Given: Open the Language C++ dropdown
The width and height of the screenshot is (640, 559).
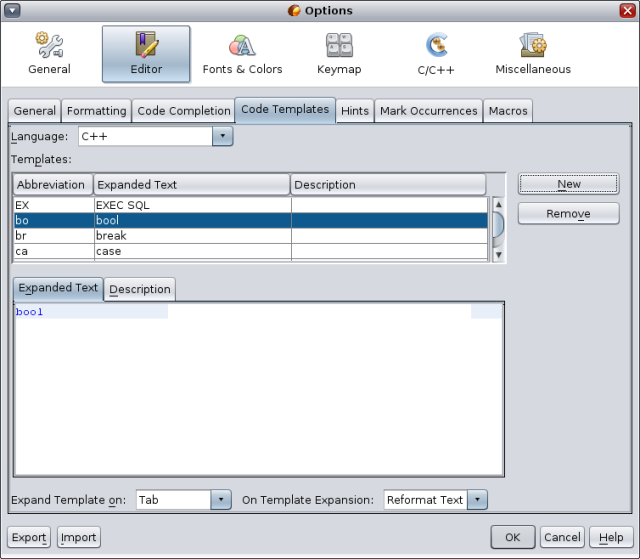Looking at the screenshot, I should 156,136.
